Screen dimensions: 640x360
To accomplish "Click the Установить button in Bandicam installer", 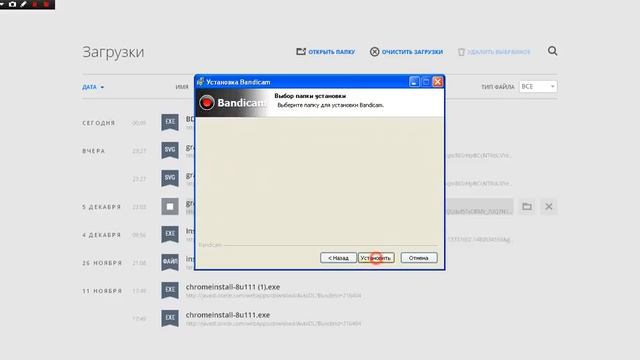I will [x=376, y=258].
